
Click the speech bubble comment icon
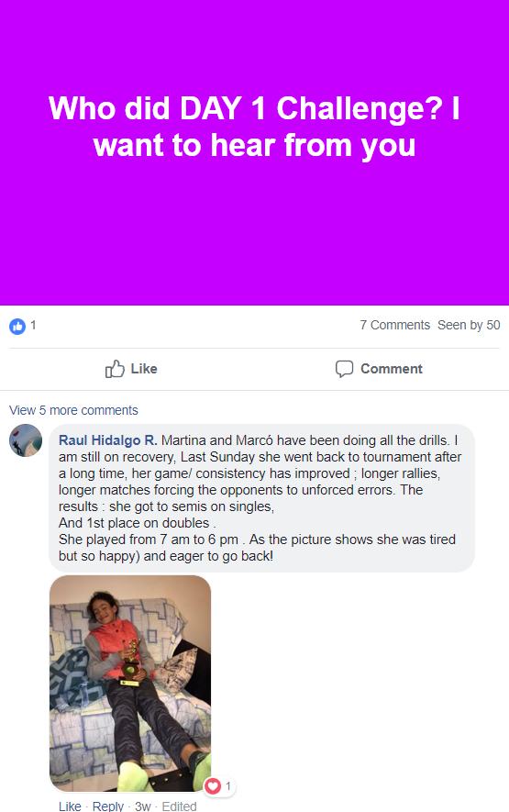(344, 369)
